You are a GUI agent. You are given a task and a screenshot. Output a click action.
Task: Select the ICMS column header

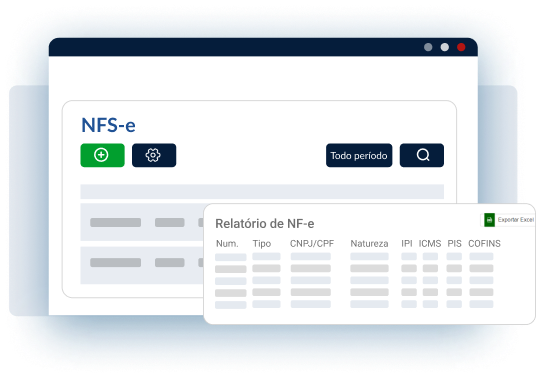[430, 244]
